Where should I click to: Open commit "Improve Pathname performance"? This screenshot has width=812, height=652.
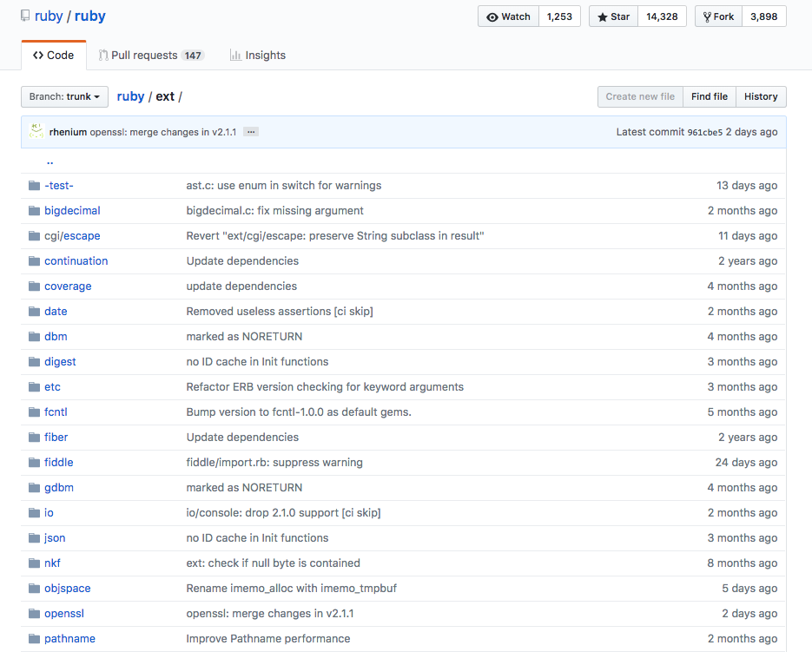coord(268,638)
